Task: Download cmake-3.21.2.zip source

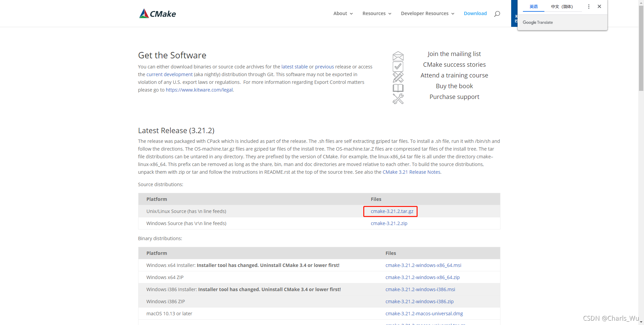Action: click(x=389, y=223)
